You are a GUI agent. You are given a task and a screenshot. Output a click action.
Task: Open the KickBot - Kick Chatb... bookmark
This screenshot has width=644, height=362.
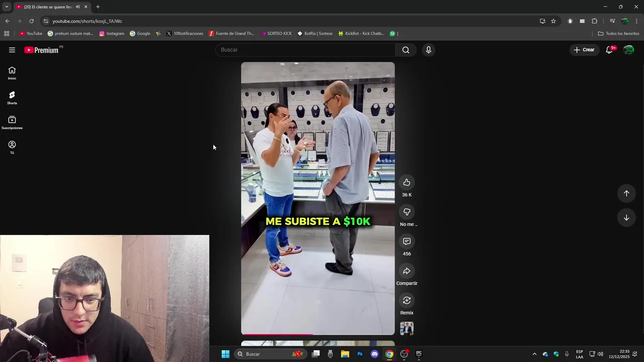point(361,34)
